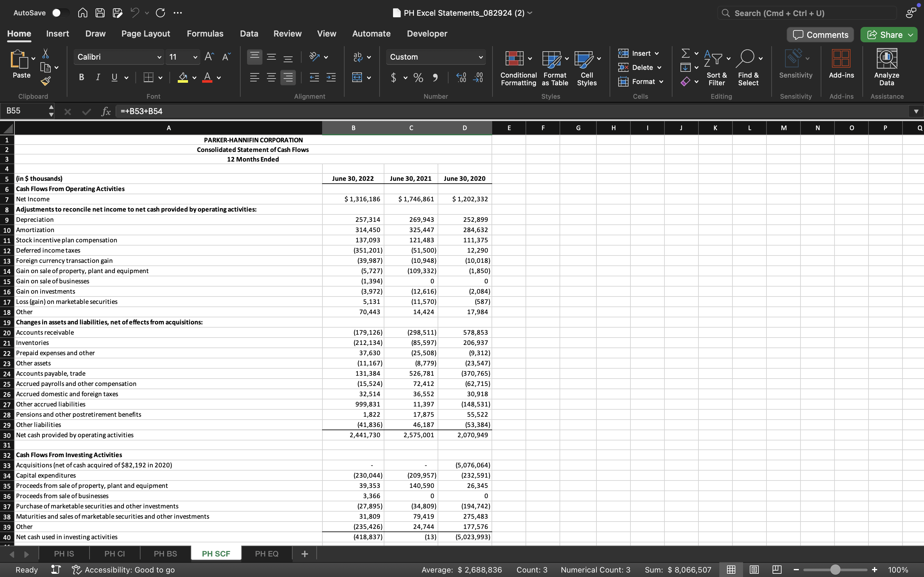
Task: Click the AutoSum sigma icon
Action: point(686,53)
